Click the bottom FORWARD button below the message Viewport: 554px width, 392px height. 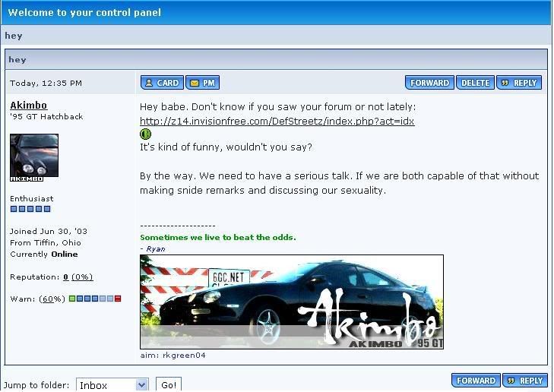click(x=476, y=381)
